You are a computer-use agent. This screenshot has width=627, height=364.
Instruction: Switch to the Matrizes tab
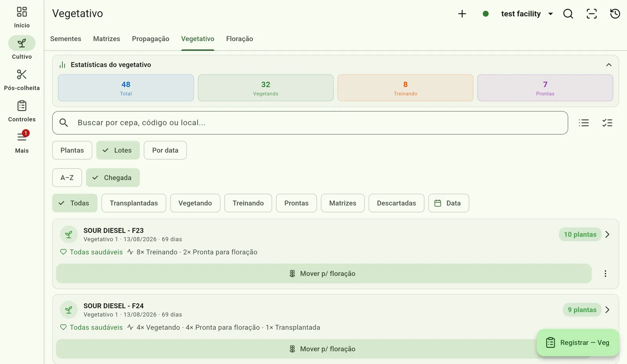pos(107,39)
